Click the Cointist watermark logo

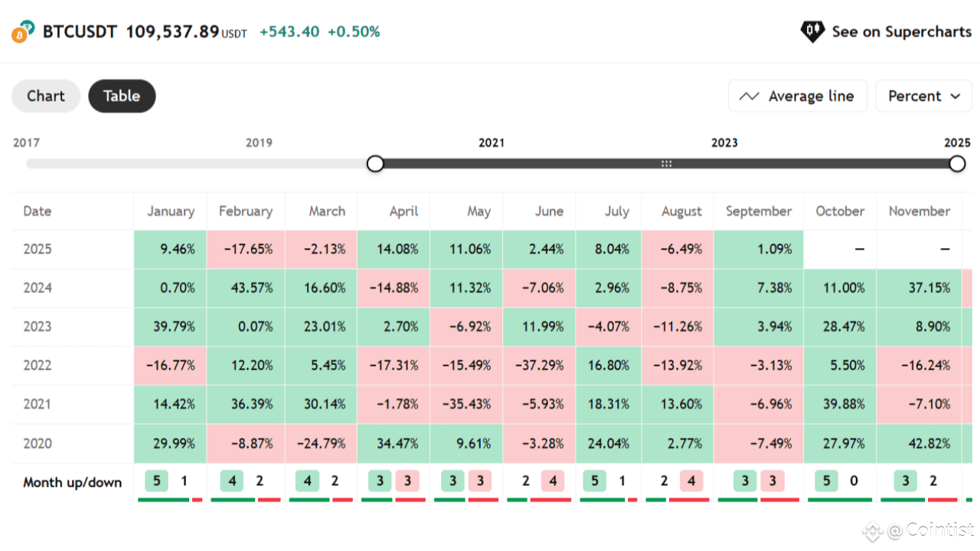[x=873, y=530]
